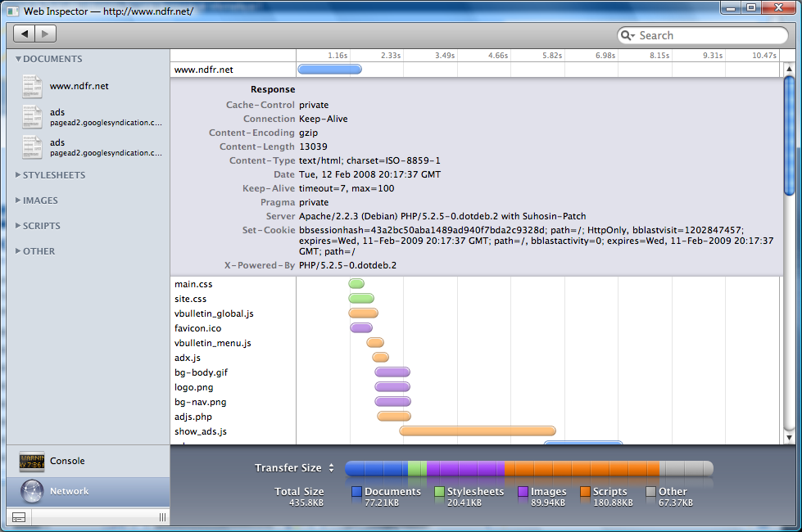The image size is (802, 532).
Task: Select the show_ads.js resource row
Action: tap(201, 431)
